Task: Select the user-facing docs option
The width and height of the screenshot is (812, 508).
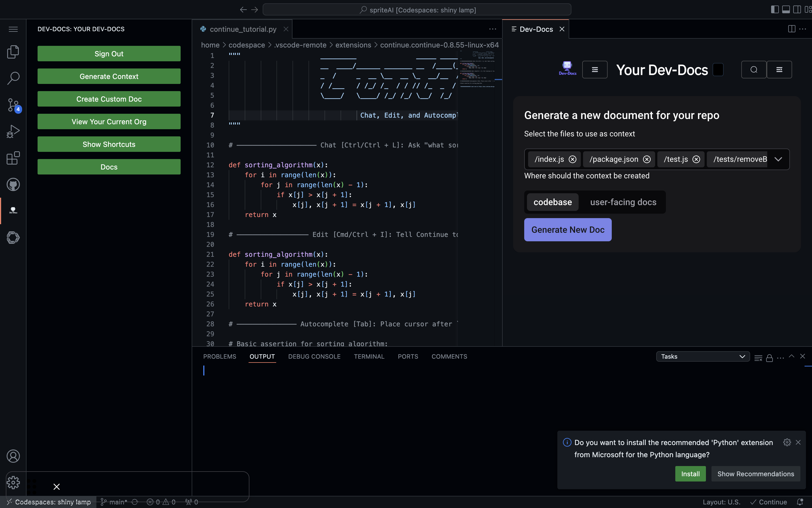Action: (x=623, y=202)
